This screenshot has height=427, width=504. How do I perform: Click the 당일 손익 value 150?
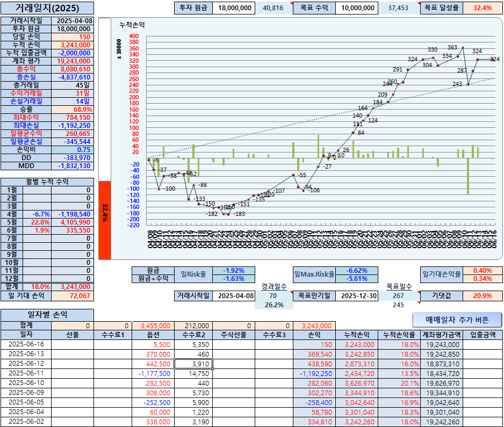pyautogui.click(x=73, y=37)
